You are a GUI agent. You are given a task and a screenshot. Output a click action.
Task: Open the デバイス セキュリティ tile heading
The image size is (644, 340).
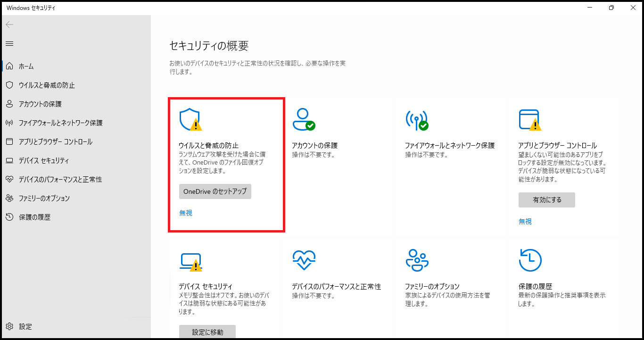point(206,286)
